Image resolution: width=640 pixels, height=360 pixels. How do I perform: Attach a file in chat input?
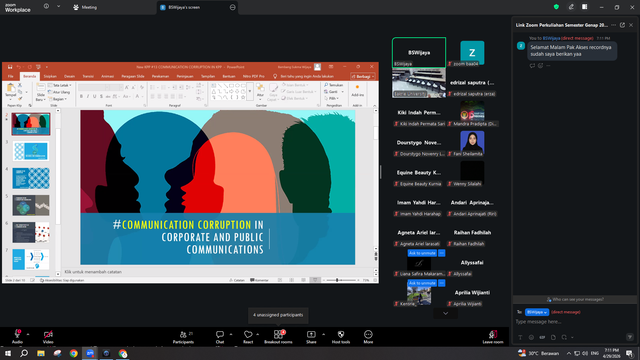[x=553, y=337]
